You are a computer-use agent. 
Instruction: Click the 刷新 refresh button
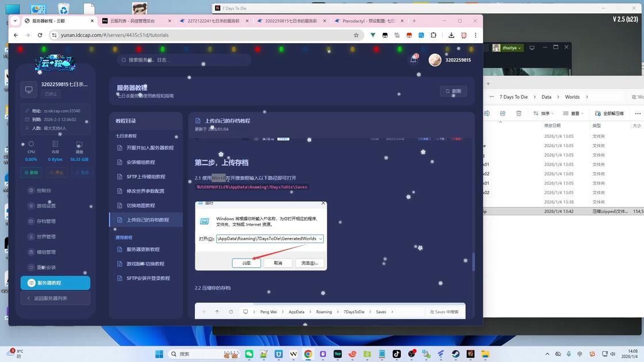click(x=454, y=91)
